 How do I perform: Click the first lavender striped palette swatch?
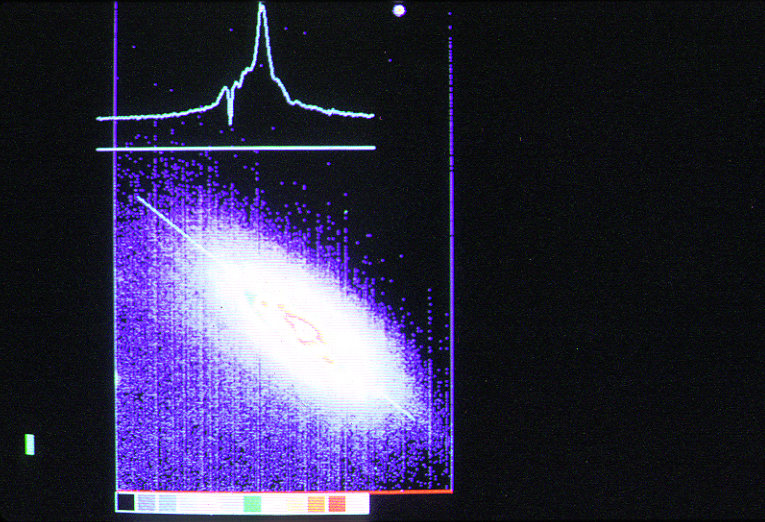pyautogui.click(x=147, y=503)
